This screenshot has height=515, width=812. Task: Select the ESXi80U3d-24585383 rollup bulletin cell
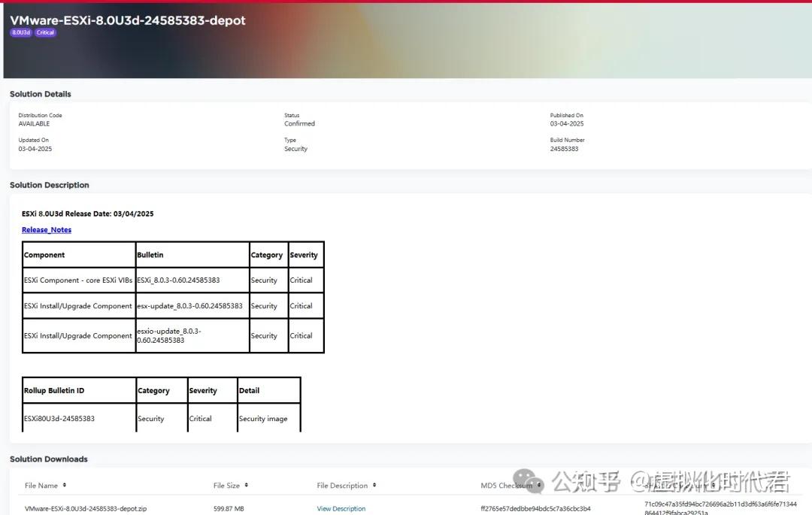point(79,418)
